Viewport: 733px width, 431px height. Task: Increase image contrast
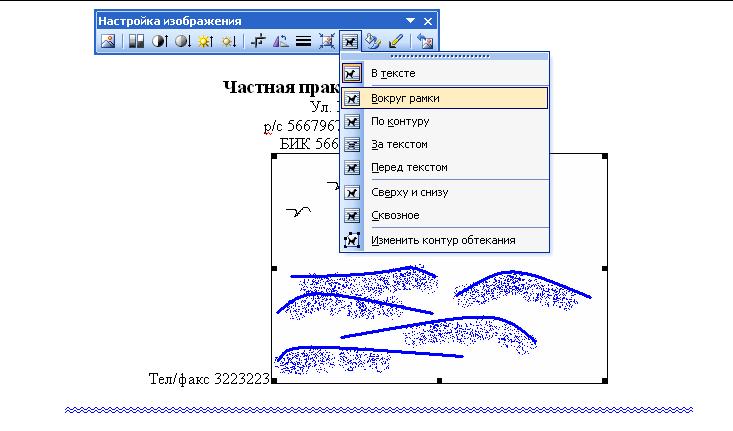pyautogui.click(x=159, y=41)
